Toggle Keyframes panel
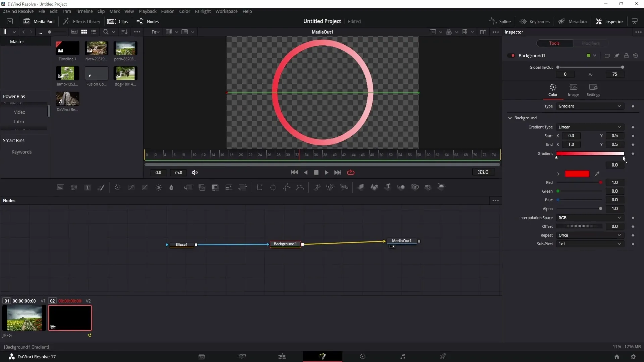The width and height of the screenshot is (644, 362). [535, 21]
